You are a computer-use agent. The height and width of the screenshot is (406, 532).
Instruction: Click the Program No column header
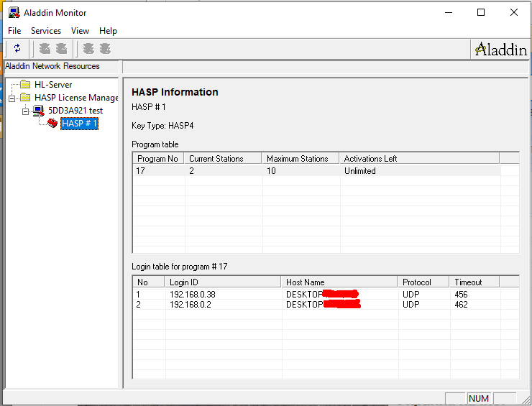pyautogui.click(x=158, y=159)
